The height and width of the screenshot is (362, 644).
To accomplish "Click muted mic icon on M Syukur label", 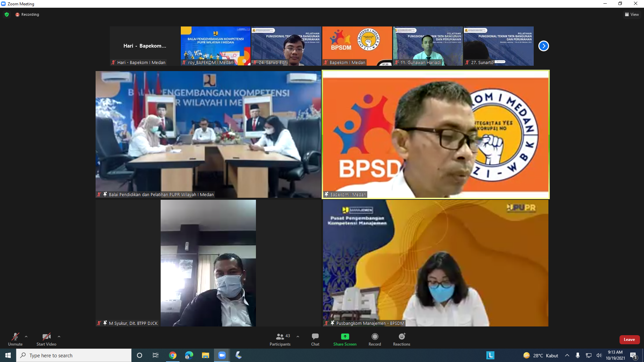I will tap(99, 323).
